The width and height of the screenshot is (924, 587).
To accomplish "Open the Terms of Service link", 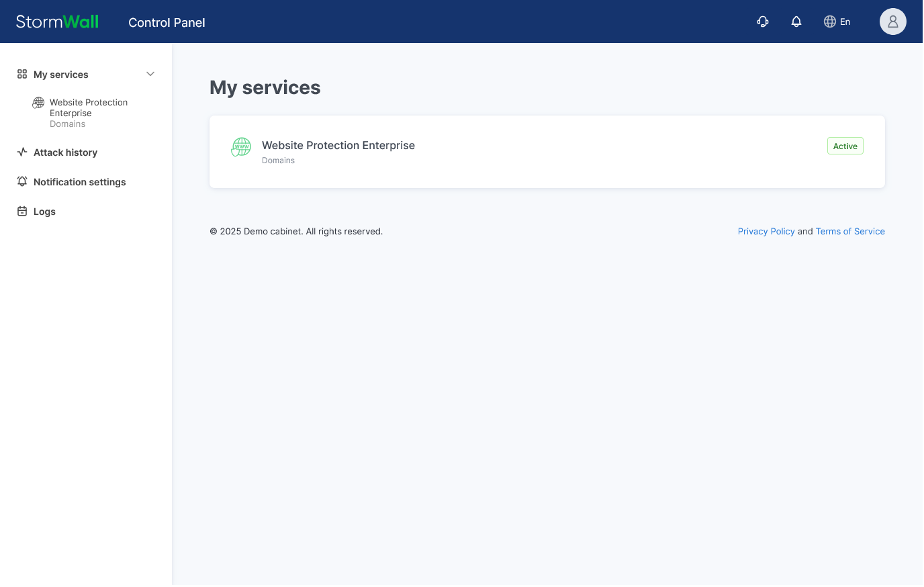I will click(849, 231).
